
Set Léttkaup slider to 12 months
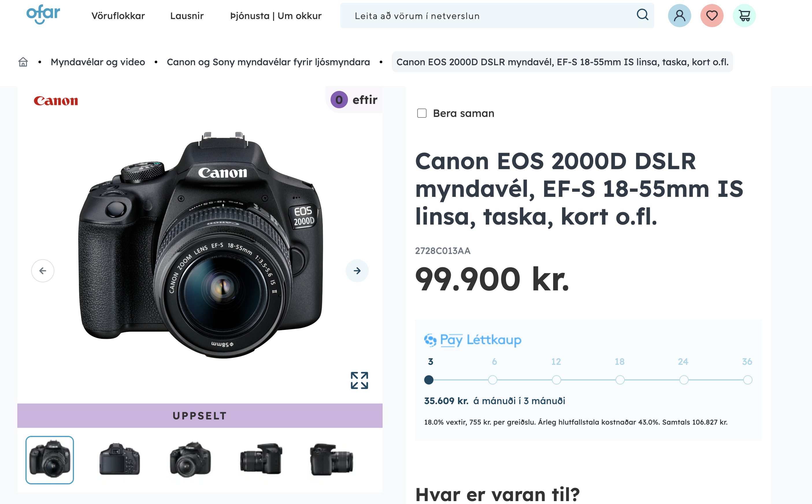pos(556,380)
